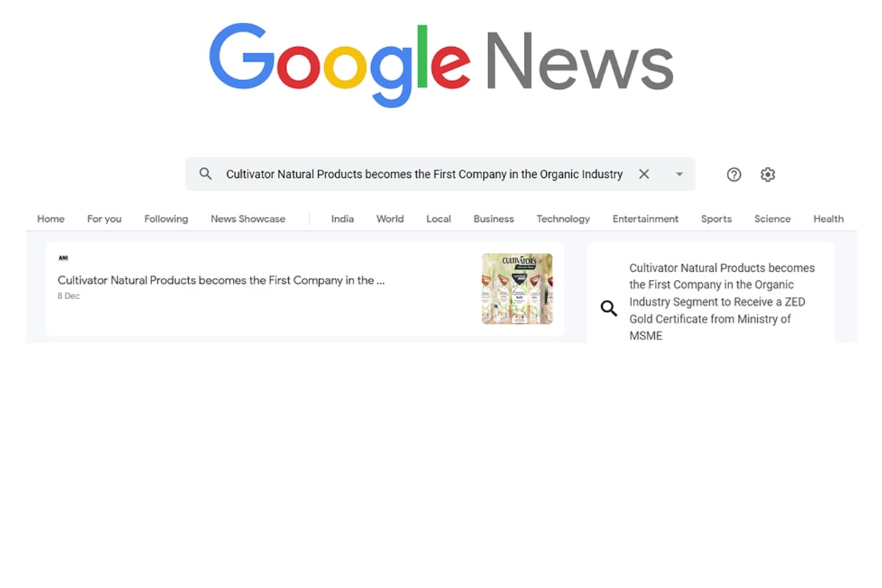This screenshot has height=588, width=882.
Task: Switch to the For you tab
Action: coord(104,218)
